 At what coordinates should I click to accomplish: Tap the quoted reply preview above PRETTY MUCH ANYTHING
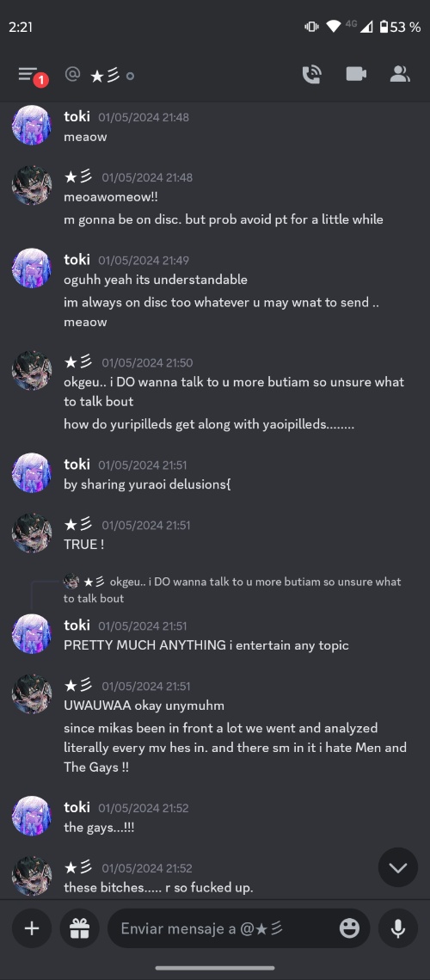point(232,590)
